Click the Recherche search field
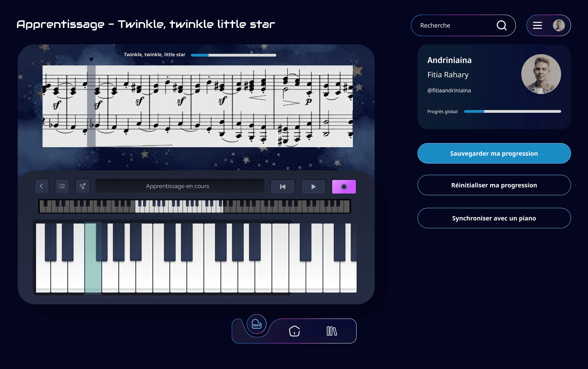The height and width of the screenshot is (369, 588). [x=463, y=26]
